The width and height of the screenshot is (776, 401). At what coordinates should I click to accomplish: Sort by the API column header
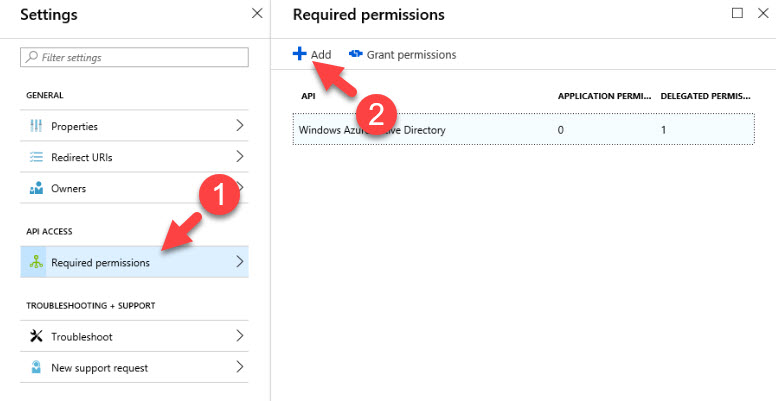308,96
